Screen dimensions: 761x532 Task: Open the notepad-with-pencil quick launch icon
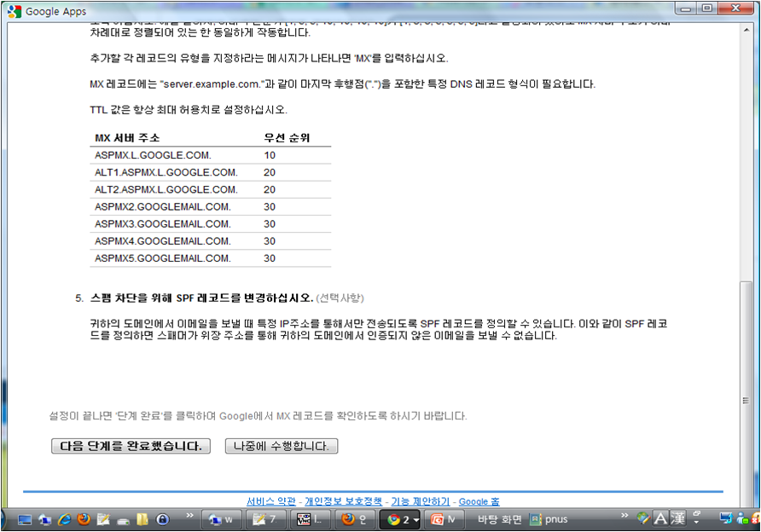click(x=103, y=520)
